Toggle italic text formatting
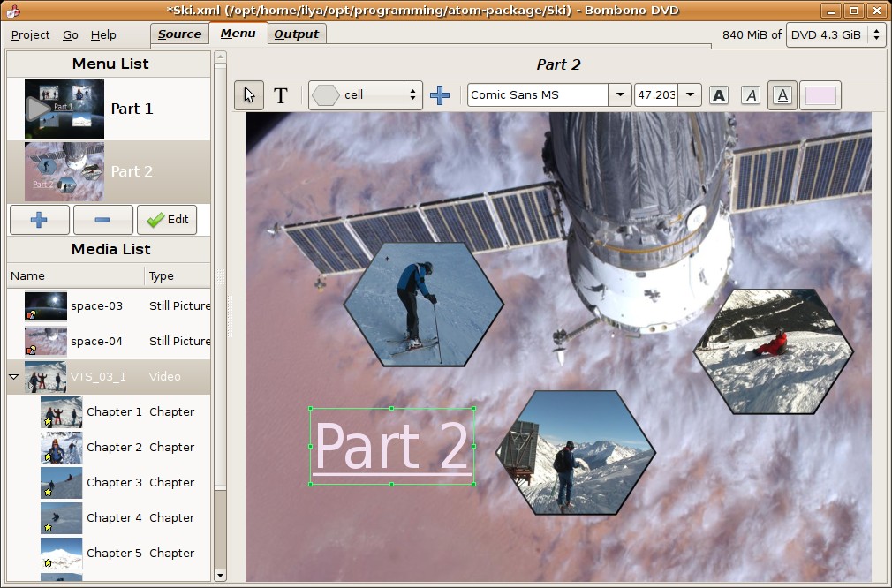The width and height of the screenshot is (892, 588). coord(750,94)
